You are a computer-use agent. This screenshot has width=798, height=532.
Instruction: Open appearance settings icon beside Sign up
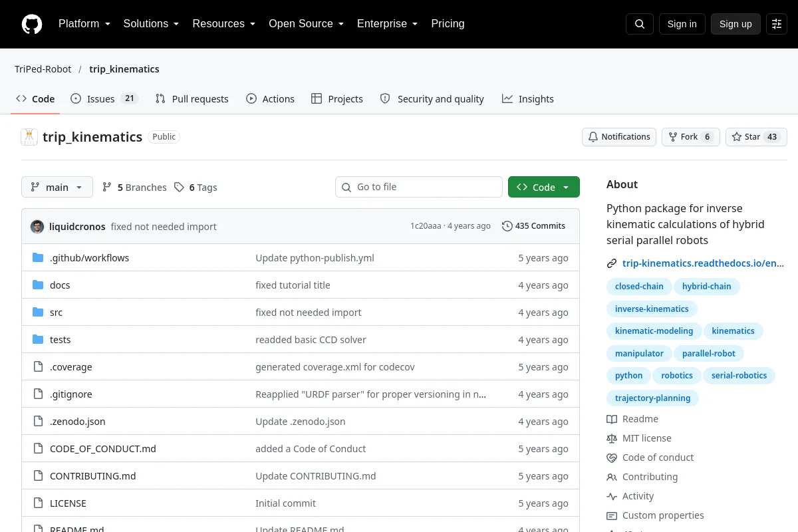point(777,24)
